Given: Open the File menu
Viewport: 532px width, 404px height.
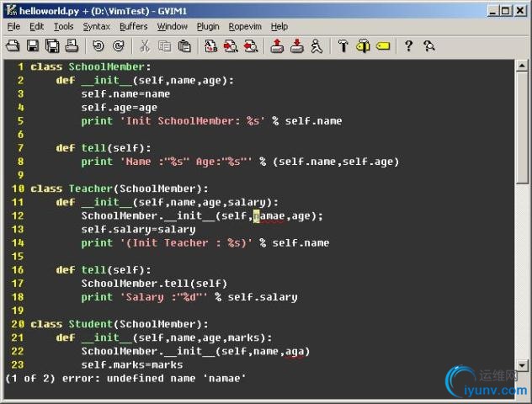Looking at the screenshot, I should 13,26.
